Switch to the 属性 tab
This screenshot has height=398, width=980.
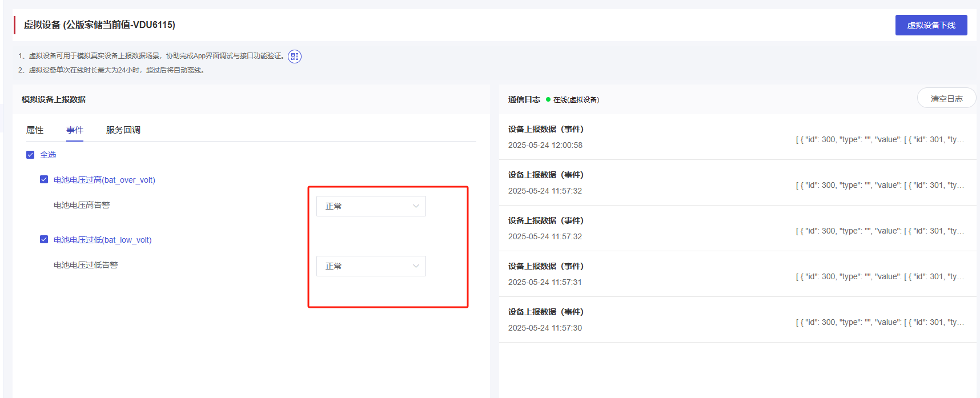pyautogui.click(x=35, y=130)
